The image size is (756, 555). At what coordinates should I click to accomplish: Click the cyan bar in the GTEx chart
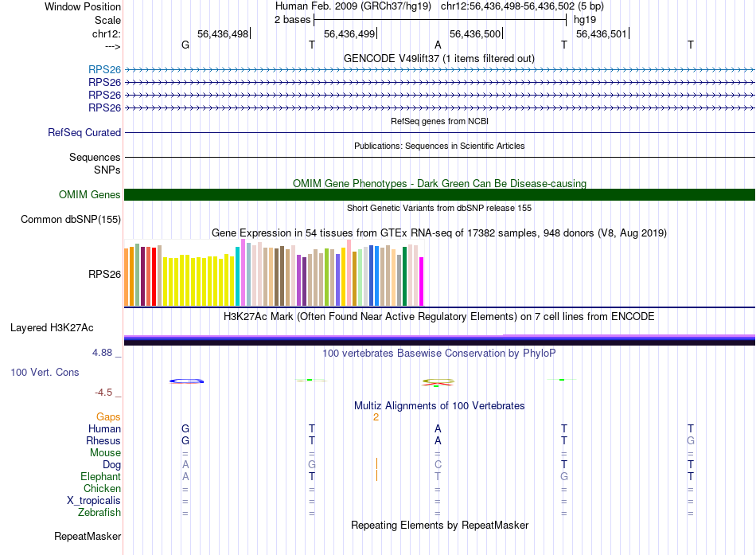[x=238, y=276]
